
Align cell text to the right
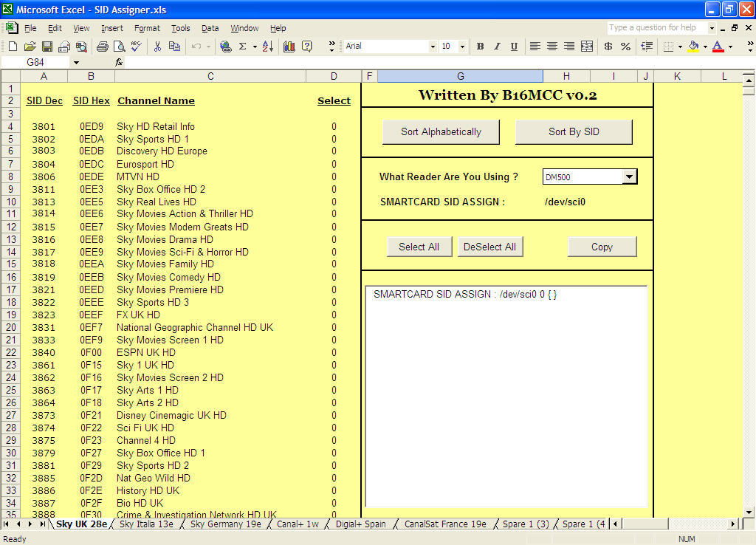click(x=569, y=47)
